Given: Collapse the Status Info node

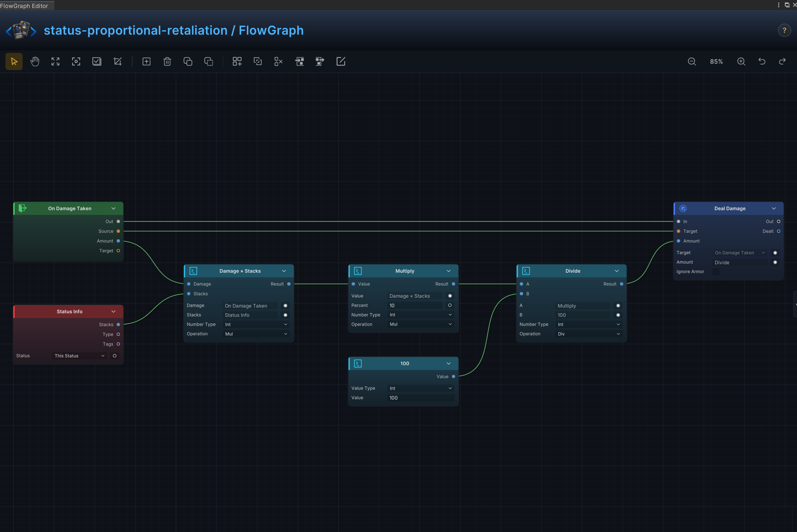Looking at the screenshot, I should pos(113,311).
